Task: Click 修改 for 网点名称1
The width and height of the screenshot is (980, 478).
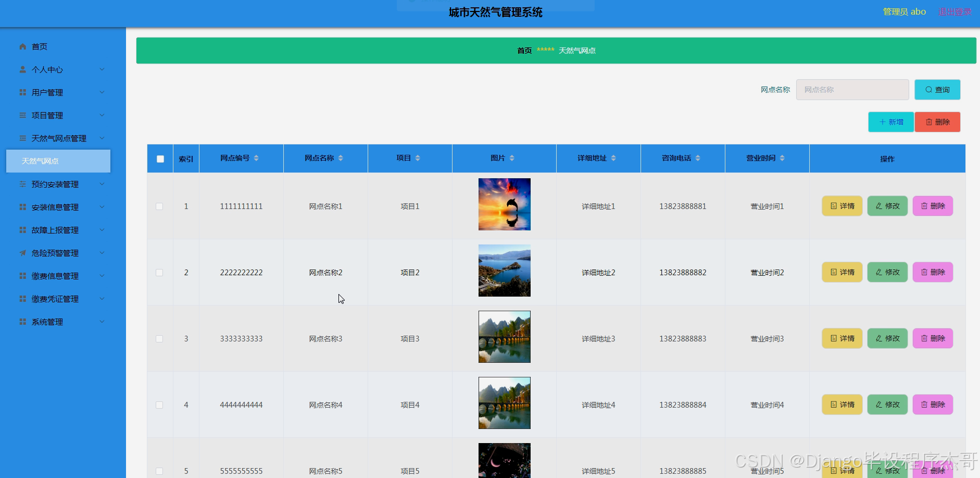Action: coord(887,206)
